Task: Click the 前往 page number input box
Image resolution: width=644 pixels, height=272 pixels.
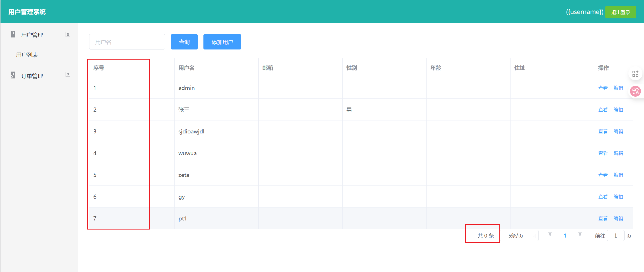Action: click(x=615, y=236)
